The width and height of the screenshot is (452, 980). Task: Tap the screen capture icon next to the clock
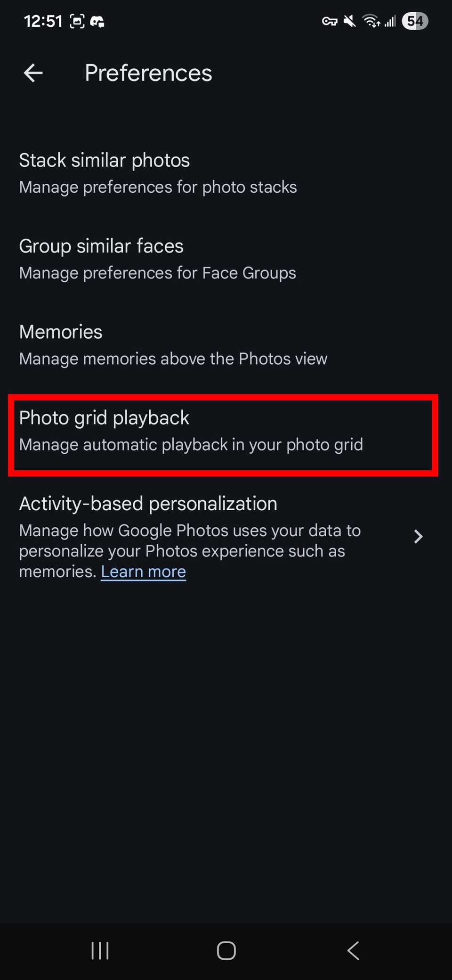tap(77, 21)
